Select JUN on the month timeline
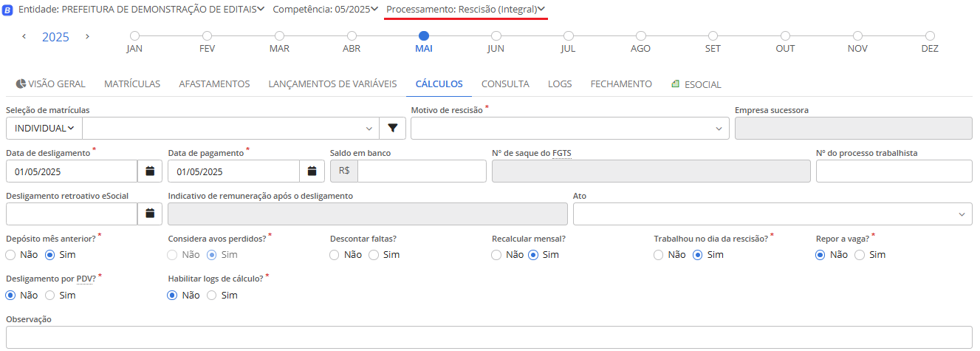The height and width of the screenshot is (351, 980). click(496, 36)
